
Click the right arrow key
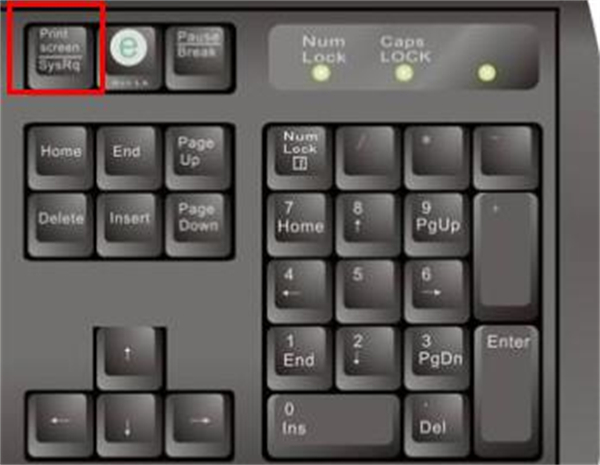click(199, 425)
